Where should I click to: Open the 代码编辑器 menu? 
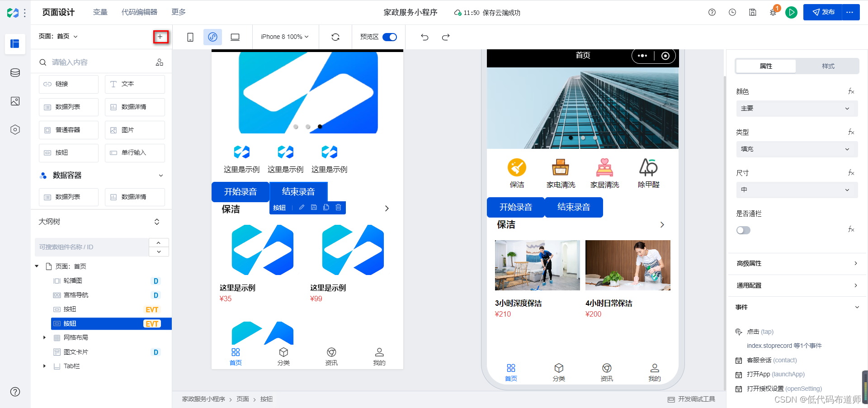pos(139,12)
